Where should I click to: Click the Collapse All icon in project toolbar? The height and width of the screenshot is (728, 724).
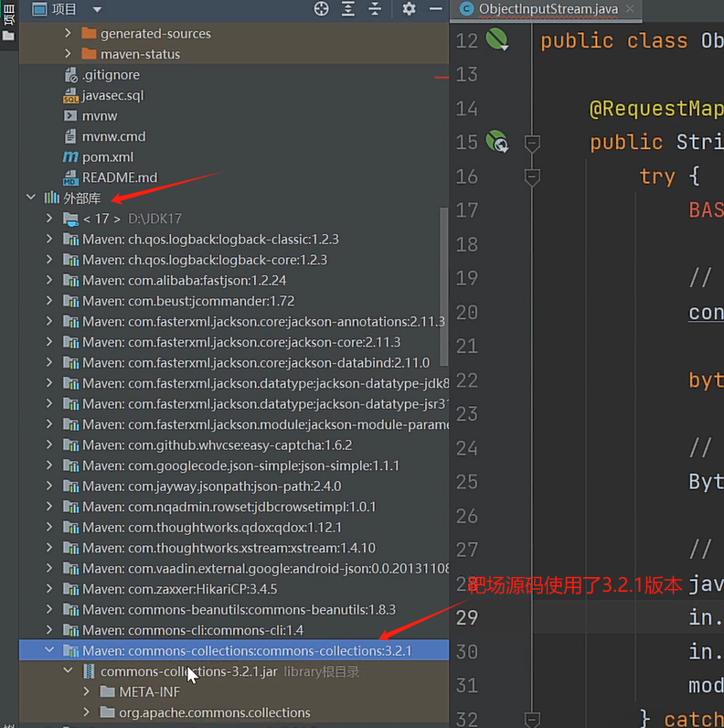click(376, 9)
